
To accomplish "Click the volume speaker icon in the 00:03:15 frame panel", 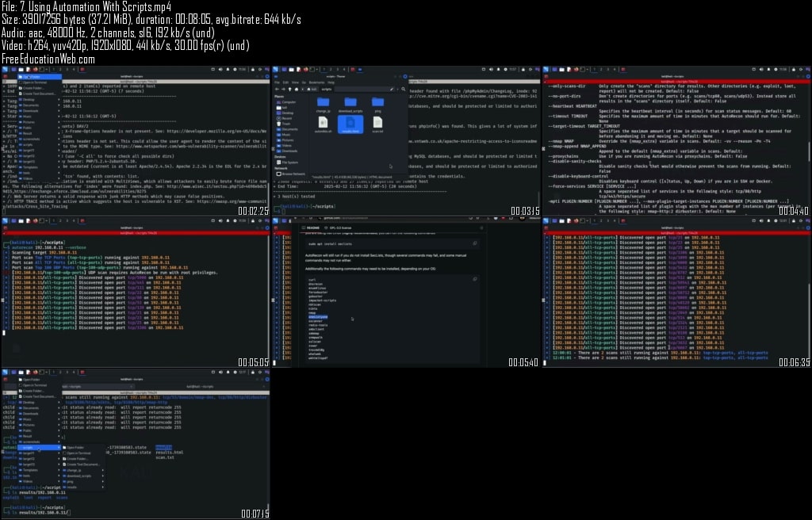I will tap(491, 70).
